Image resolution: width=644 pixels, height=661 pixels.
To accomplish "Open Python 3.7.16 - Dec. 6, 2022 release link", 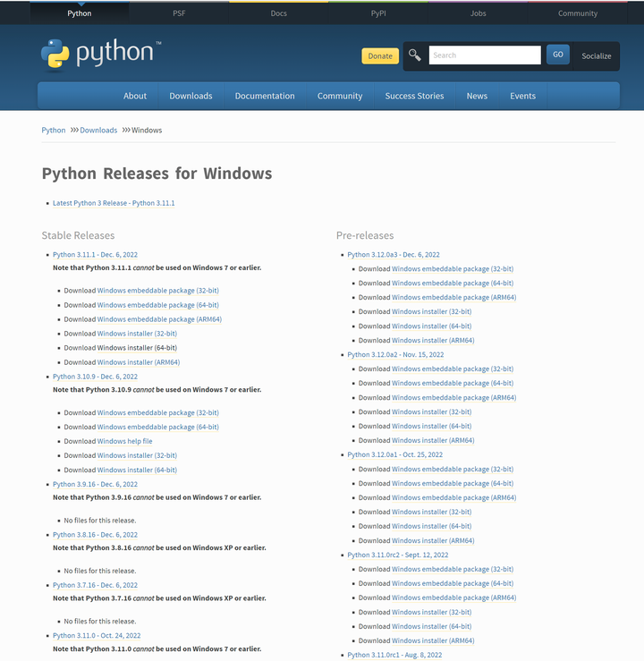I will point(95,585).
